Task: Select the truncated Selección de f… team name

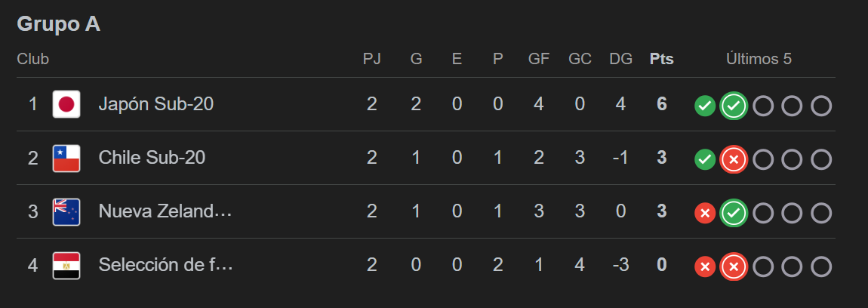Action: pyautogui.click(x=165, y=265)
